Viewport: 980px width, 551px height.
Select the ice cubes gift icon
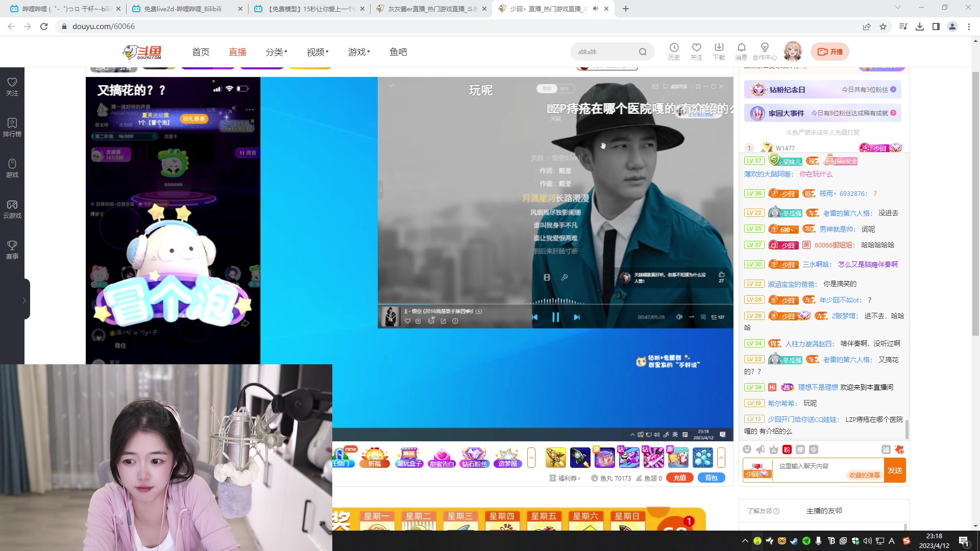click(x=702, y=458)
